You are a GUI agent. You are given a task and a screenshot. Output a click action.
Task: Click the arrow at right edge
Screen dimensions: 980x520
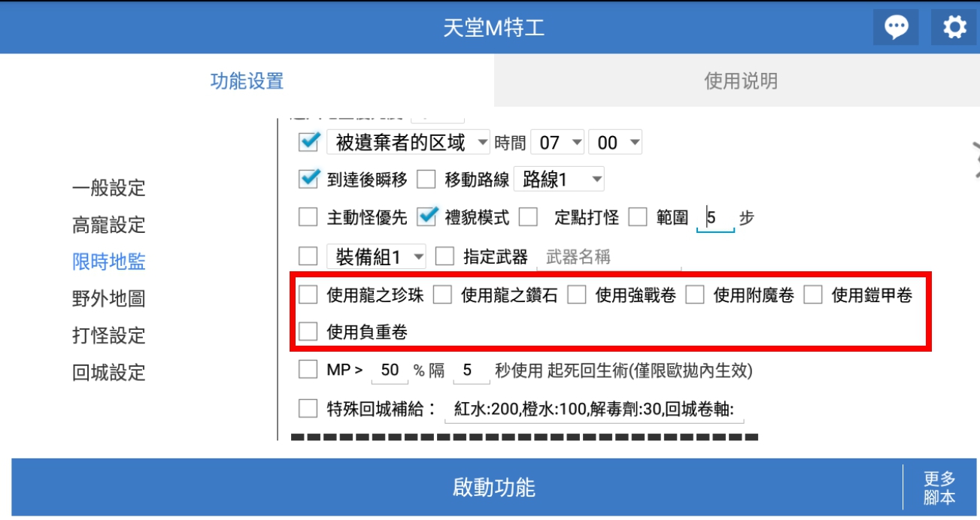pos(975,159)
